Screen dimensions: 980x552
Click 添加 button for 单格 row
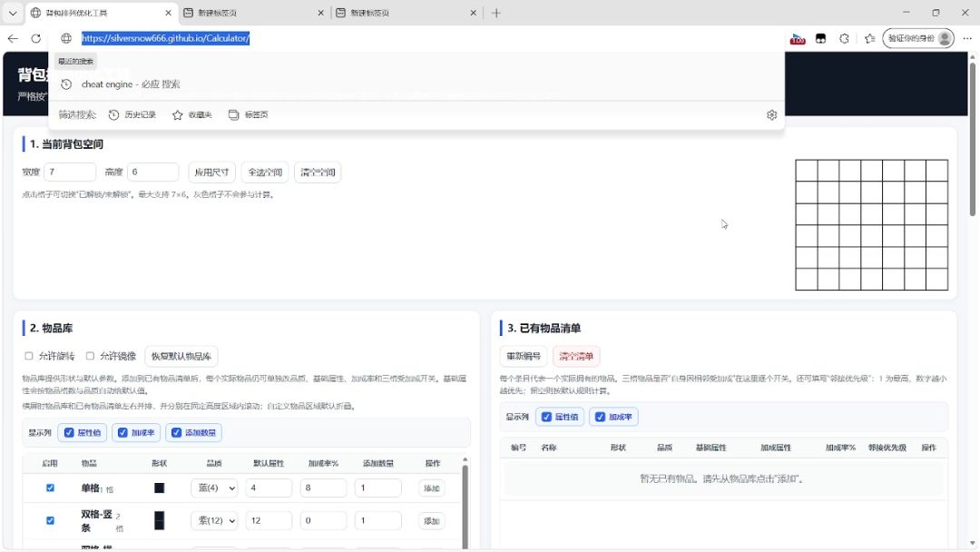point(432,488)
